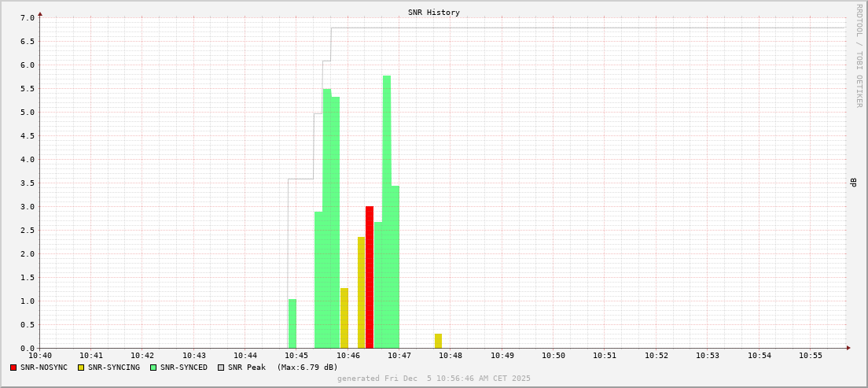The image size is (868, 388).
Task: Click the short green bar at 10:45
Action: 292,324
